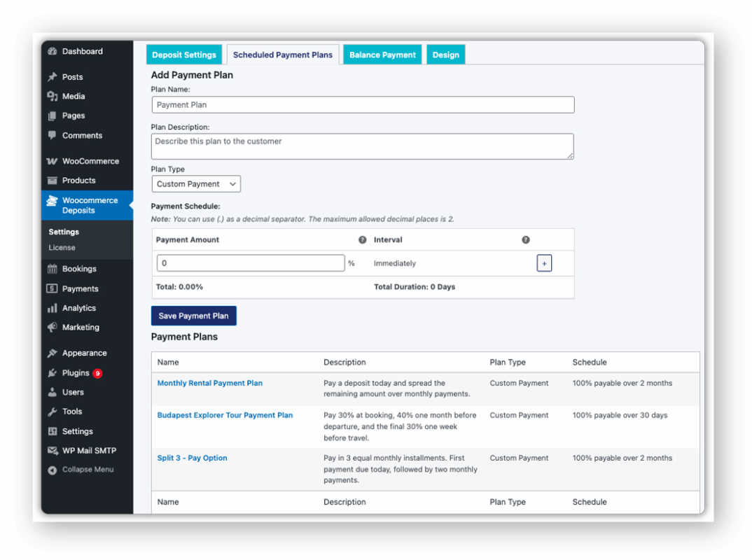Open Appearance menu label
Viewport: 752px width, 560px height.
tap(85, 353)
